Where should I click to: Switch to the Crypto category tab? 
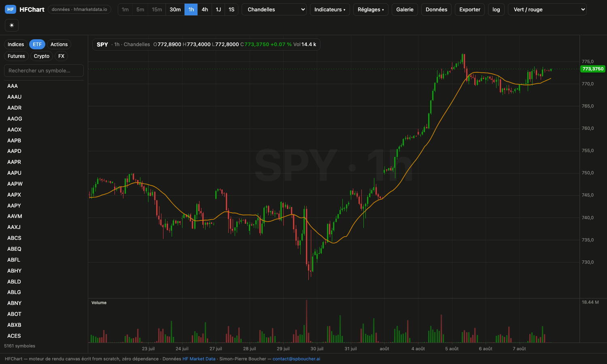coord(42,56)
